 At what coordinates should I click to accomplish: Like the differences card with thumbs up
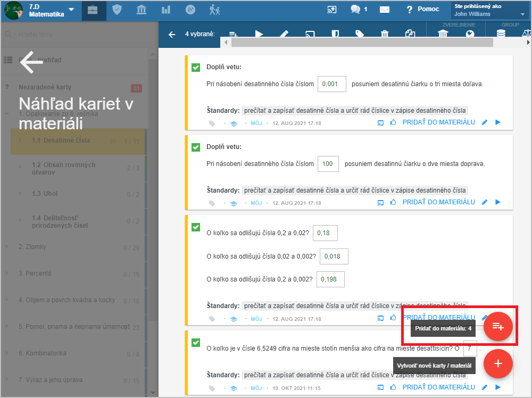click(393, 318)
